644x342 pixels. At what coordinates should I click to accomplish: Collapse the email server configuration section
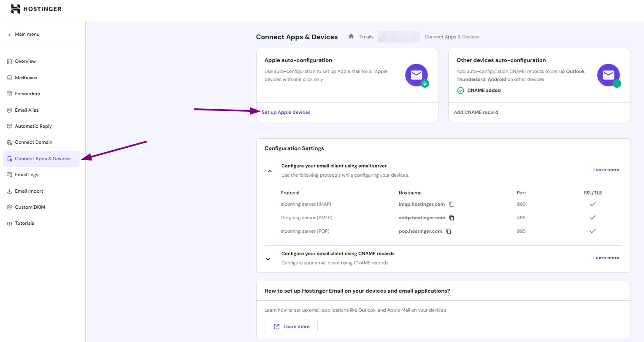pos(270,171)
